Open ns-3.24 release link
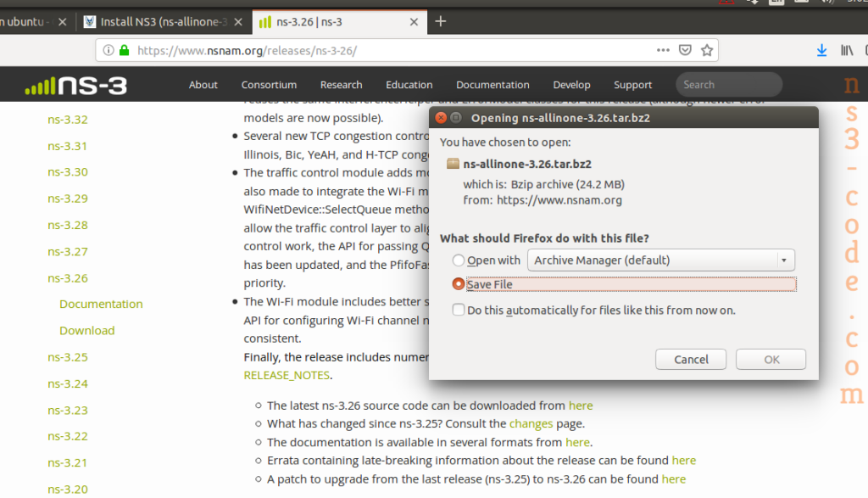This screenshot has width=868, height=498. point(68,383)
